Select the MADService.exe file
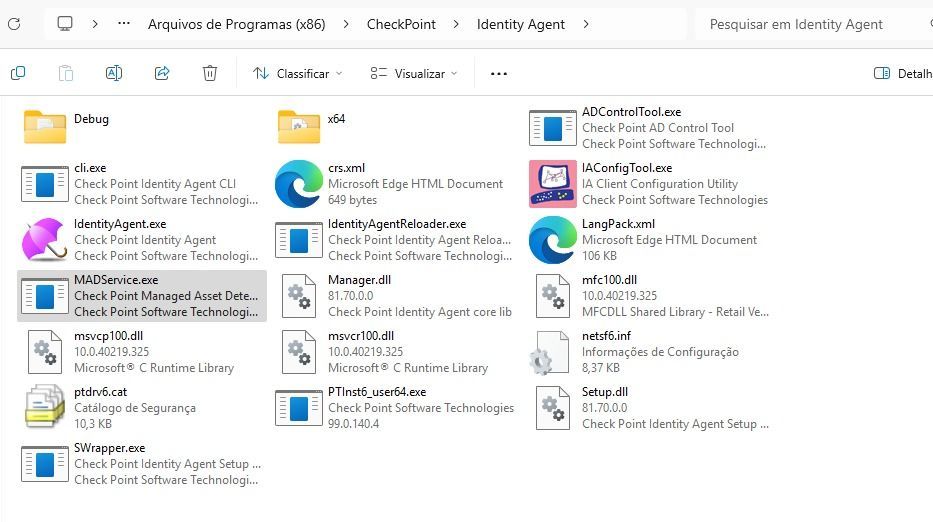Viewport: 933px width, 522px height. coord(142,295)
